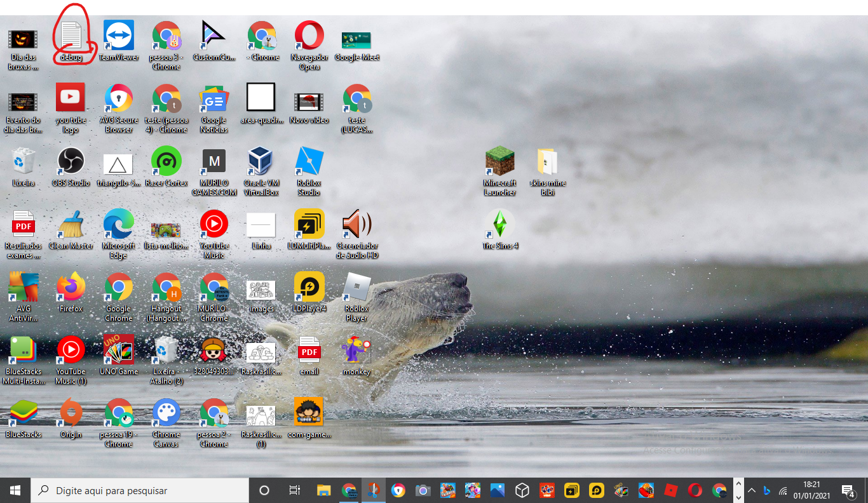Click the 'Digite aqui para pesquisar' search box

click(140, 490)
